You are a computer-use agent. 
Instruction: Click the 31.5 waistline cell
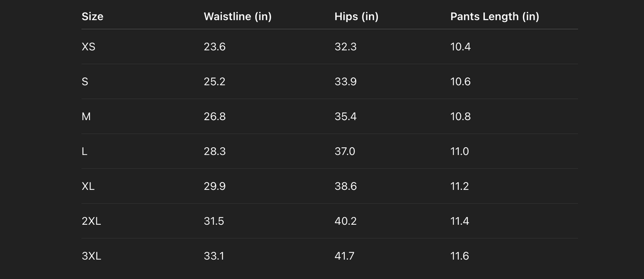coord(213,221)
